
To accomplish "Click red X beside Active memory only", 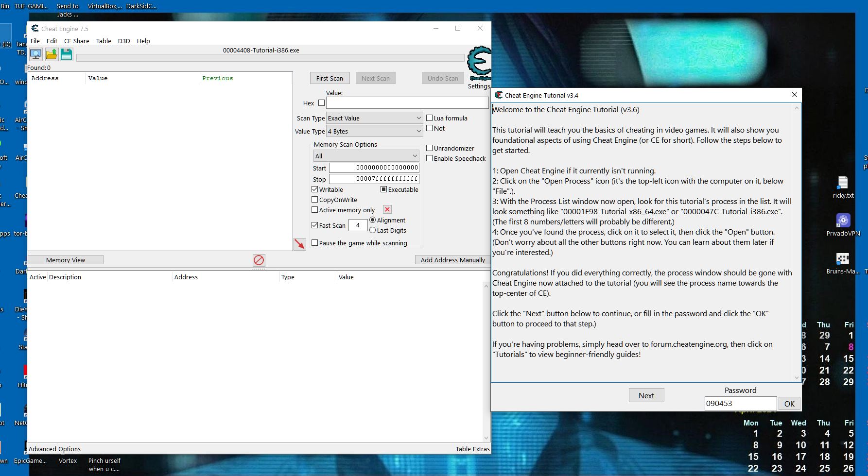I will (x=387, y=209).
